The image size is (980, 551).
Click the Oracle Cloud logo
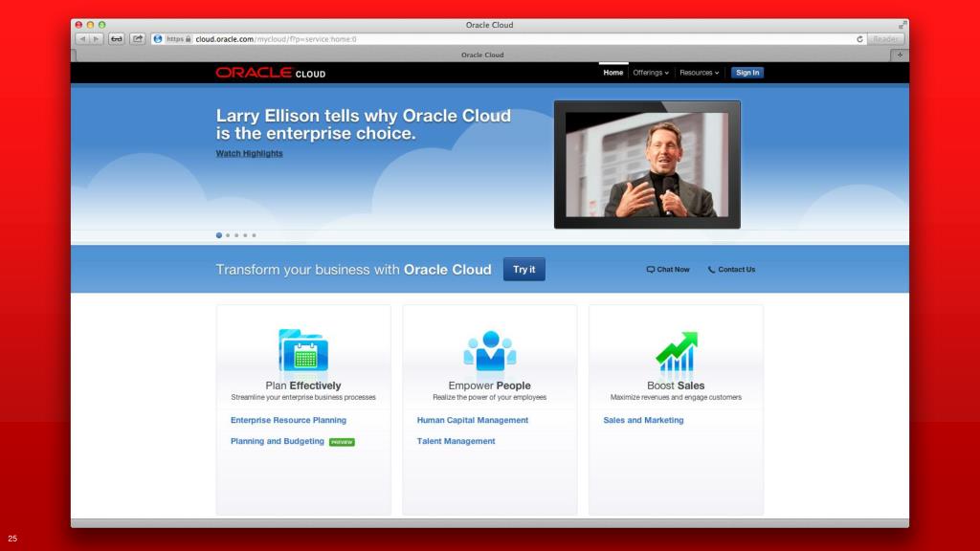(271, 73)
